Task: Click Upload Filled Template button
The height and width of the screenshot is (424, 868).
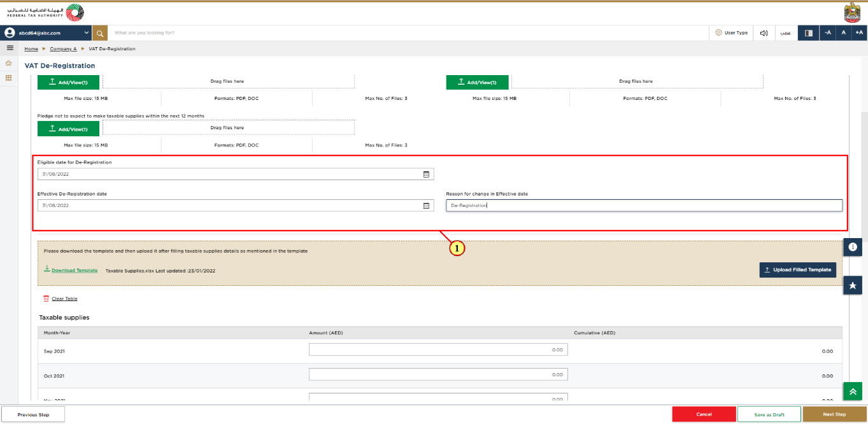Action: coord(797,270)
